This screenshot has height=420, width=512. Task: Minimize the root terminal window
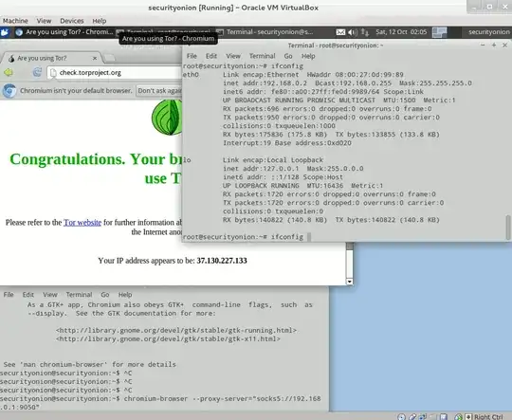[x=483, y=46]
